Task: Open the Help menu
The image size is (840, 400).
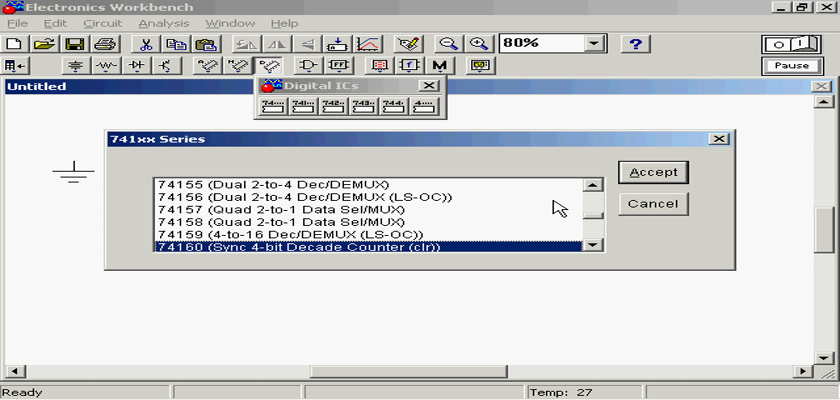Action: 284,24
